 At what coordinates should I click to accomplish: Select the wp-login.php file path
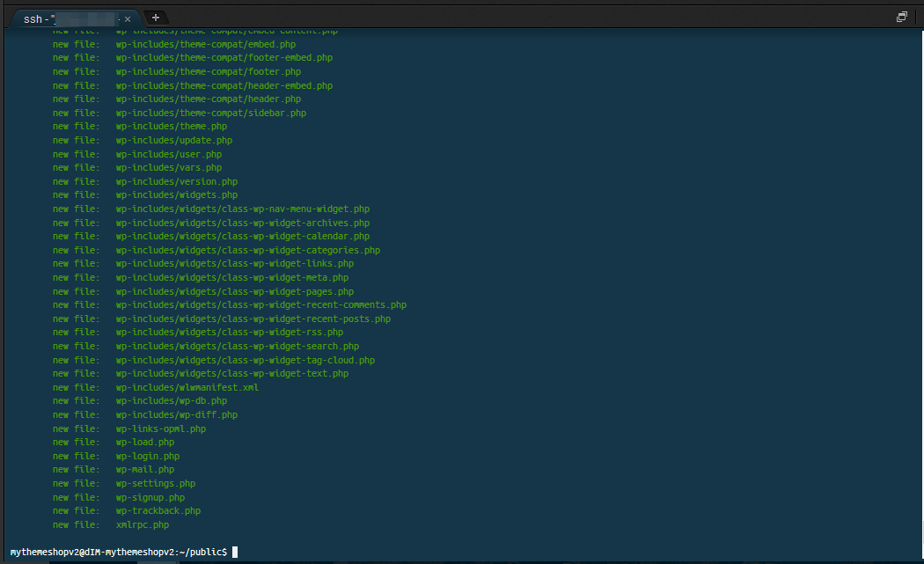coord(147,456)
